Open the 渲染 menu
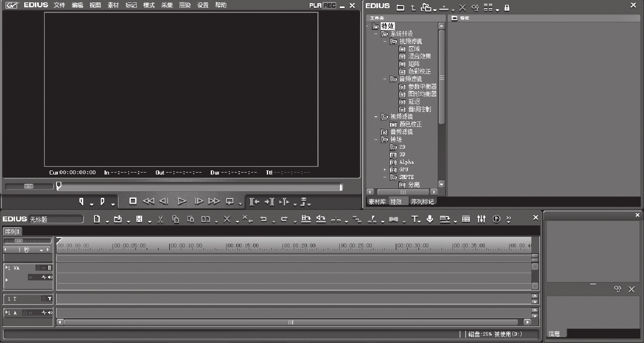Viewport: 644px width, 343px height. click(185, 5)
